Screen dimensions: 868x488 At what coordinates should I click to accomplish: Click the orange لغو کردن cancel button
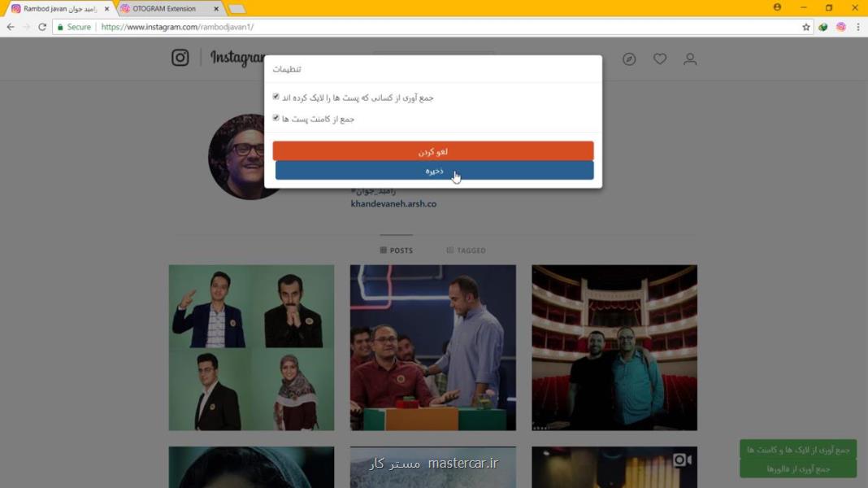(433, 151)
